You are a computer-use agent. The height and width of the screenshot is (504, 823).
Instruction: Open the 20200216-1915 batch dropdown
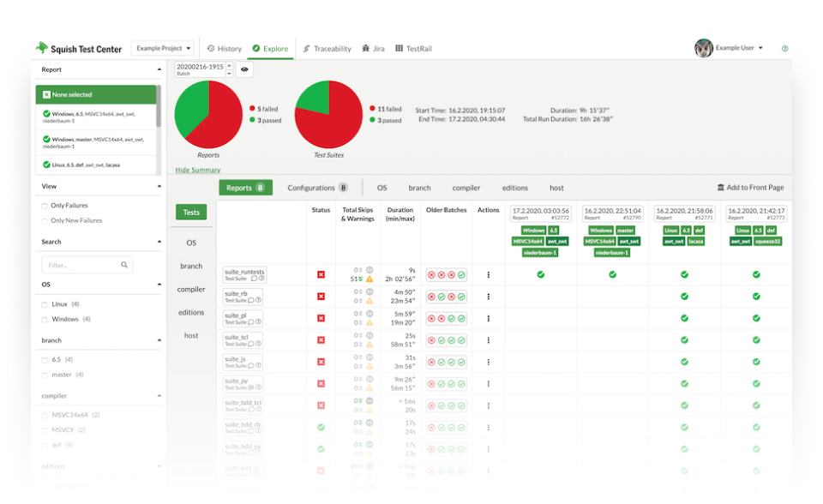203,69
